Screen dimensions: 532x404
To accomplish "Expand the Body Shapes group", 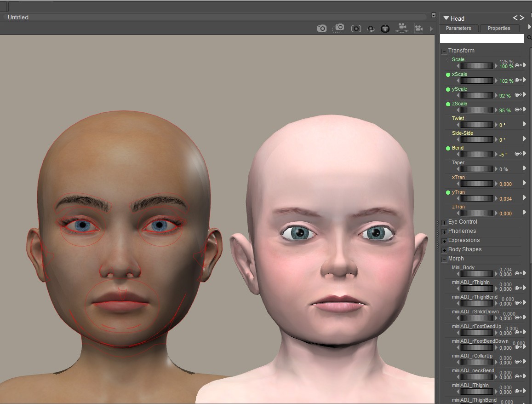I will 444,250.
